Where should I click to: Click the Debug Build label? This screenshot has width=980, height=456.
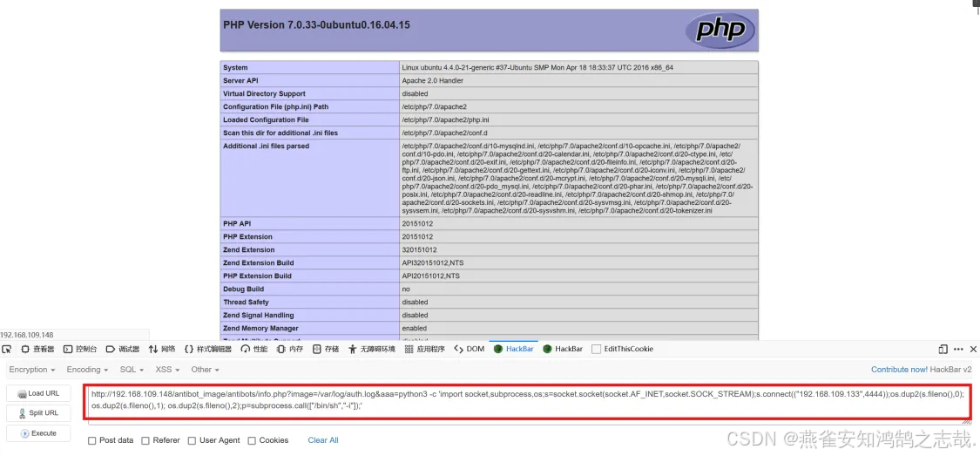(243, 289)
